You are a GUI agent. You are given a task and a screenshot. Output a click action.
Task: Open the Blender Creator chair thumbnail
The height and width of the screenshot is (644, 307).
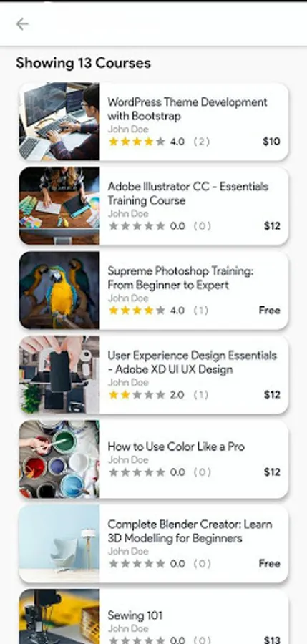59,544
